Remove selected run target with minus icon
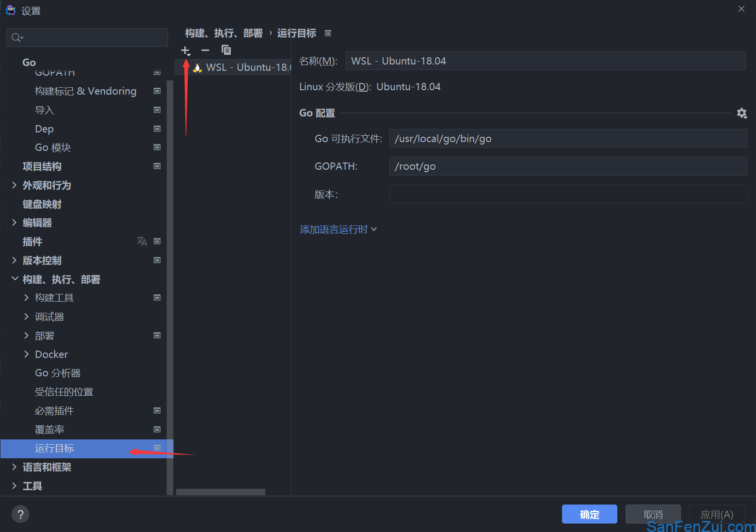756x532 pixels. tap(205, 50)
